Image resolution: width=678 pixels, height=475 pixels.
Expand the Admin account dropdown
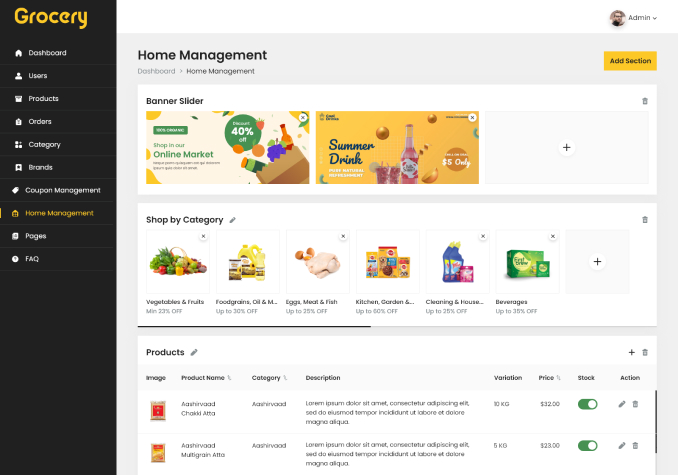pos(642,18)
